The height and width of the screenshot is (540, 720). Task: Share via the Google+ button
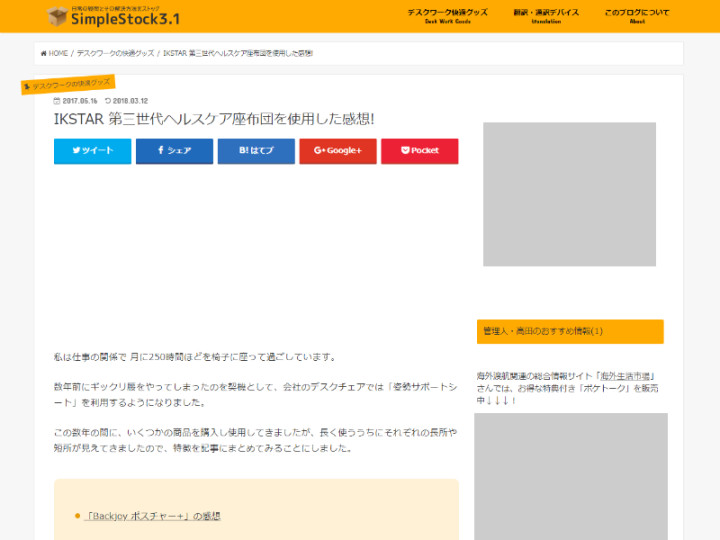(x=338, y=151)
